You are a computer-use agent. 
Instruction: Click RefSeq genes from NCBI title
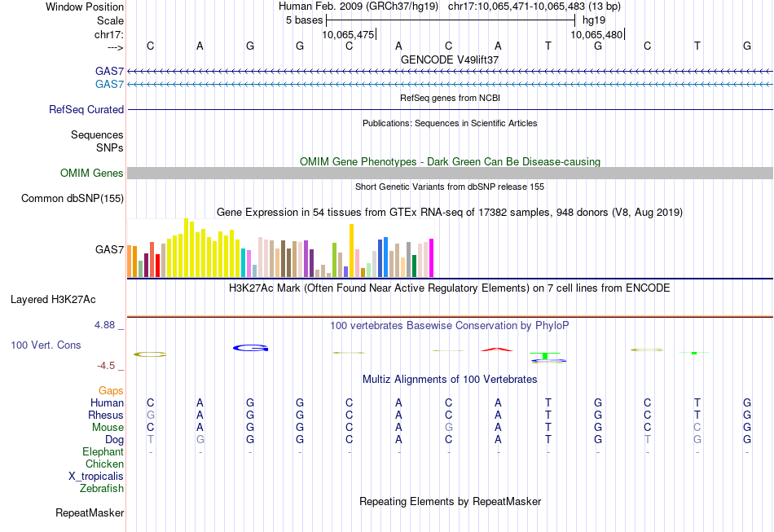click(x=450, y=98)
